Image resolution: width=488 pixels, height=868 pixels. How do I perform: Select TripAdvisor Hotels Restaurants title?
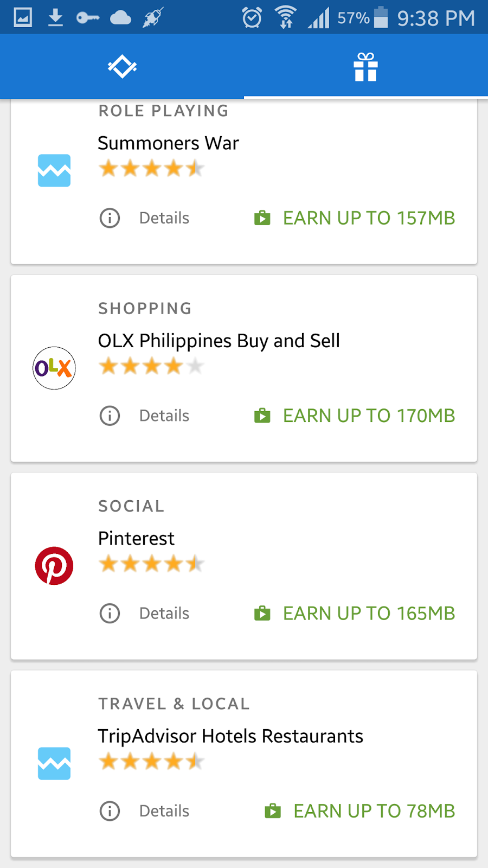tap(230, 736)
